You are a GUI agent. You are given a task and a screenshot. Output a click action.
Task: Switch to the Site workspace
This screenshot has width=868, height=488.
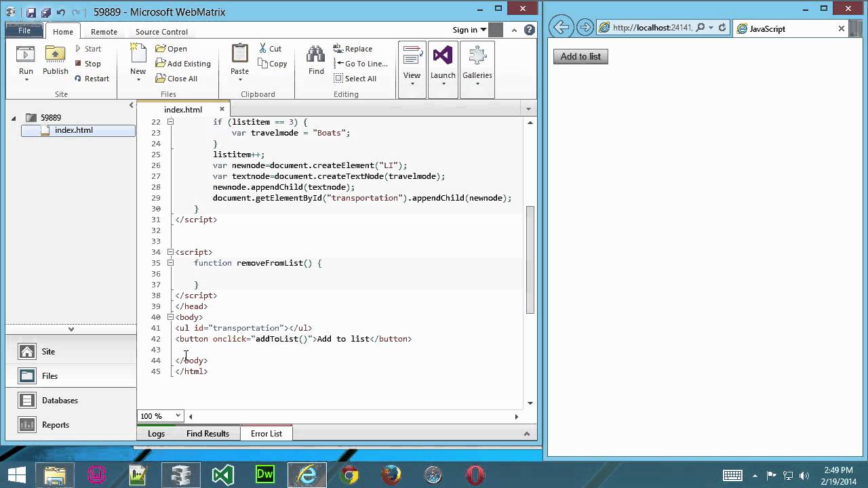71,352
